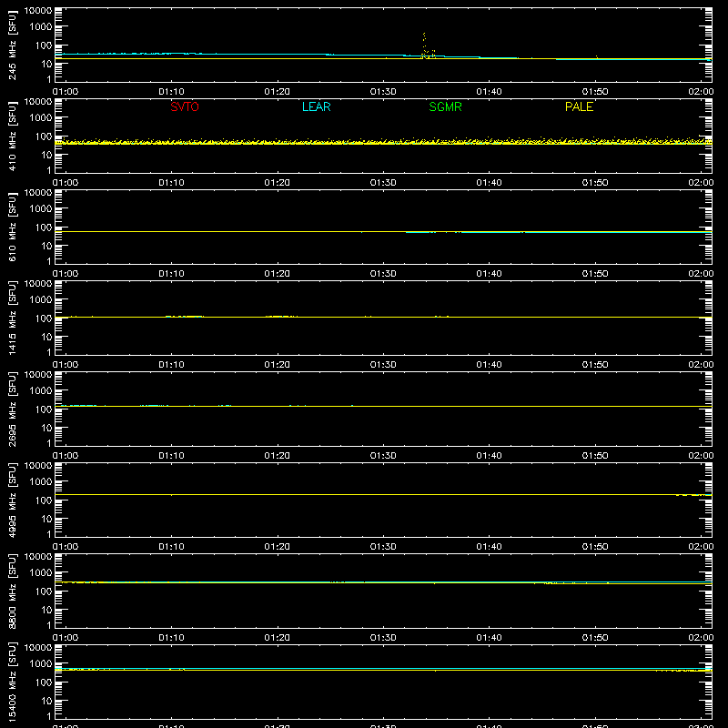Click the 01:40 time label under the 610 MHz plot
The image size is (728, 728).
489,274
